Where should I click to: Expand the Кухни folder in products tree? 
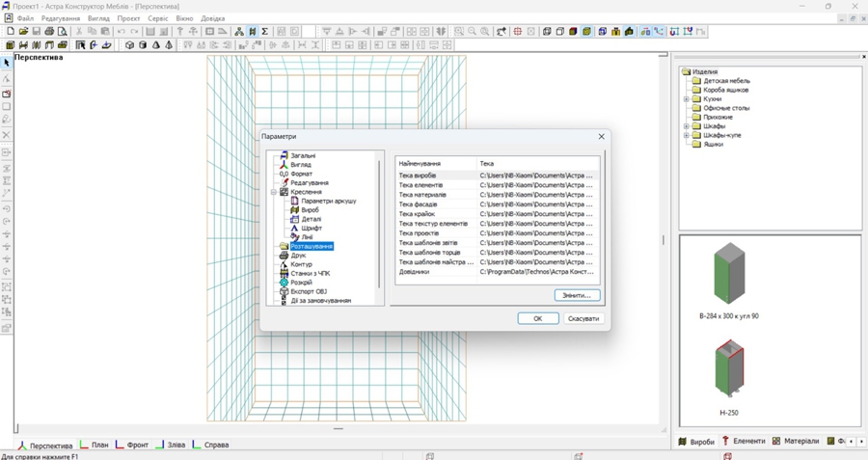pos(687,99)
